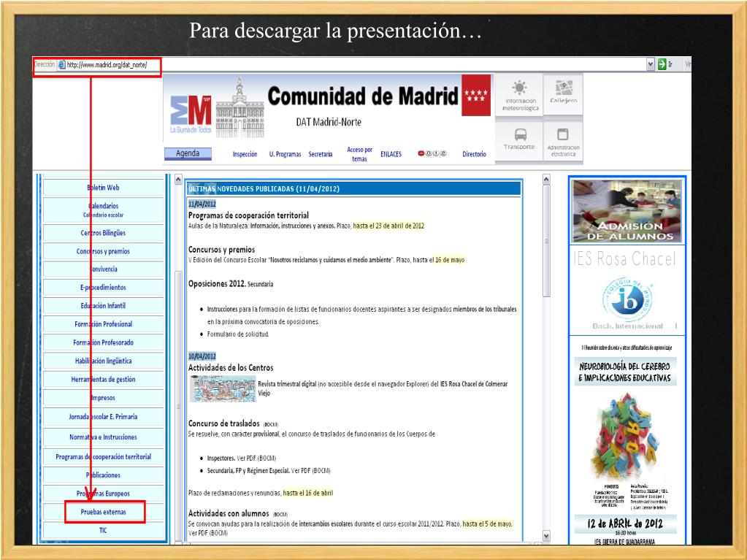Click the EM La Suma de Todos logo

click(191, 115)
